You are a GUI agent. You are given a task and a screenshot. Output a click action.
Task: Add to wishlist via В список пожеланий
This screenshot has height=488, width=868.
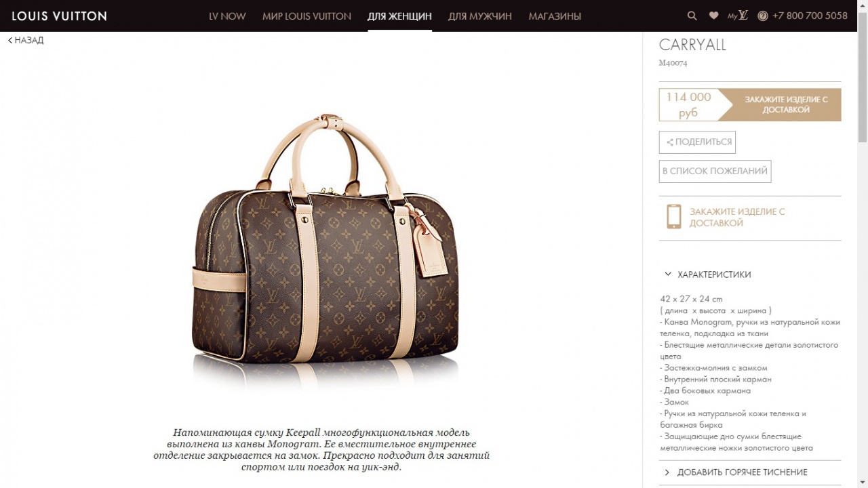pos(715,171)
